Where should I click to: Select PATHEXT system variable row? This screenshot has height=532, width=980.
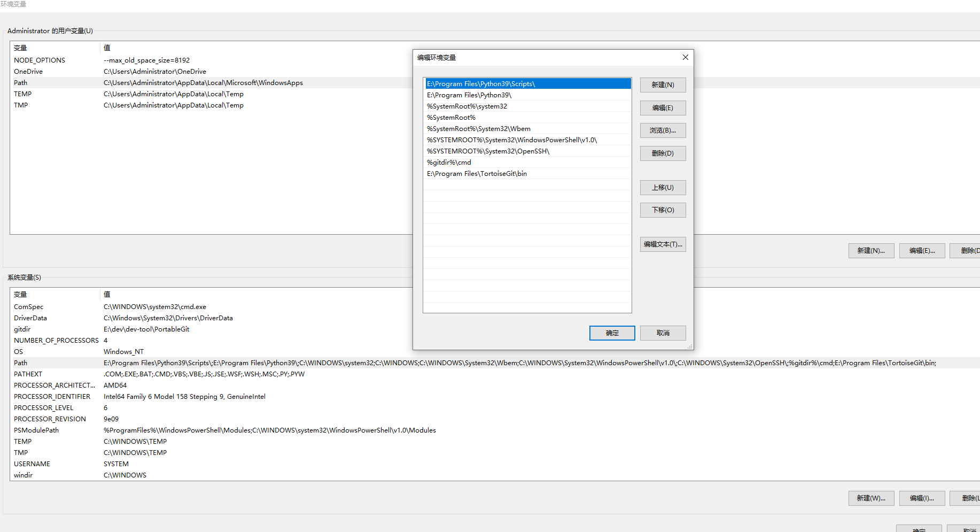tap(28, 374)
